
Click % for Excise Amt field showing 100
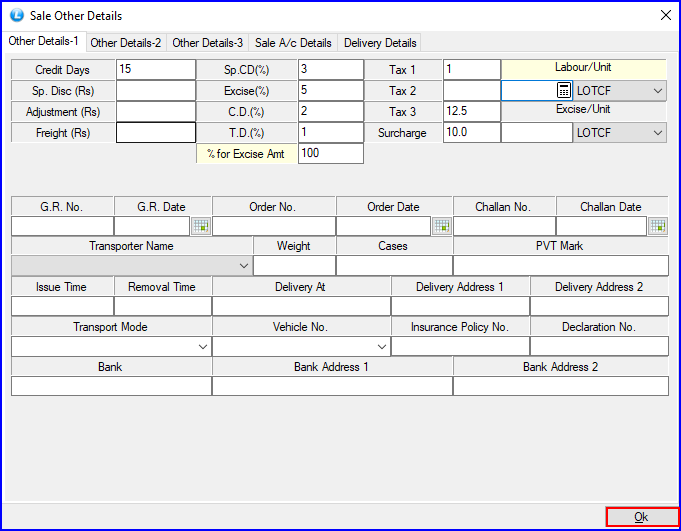(331, 154)
